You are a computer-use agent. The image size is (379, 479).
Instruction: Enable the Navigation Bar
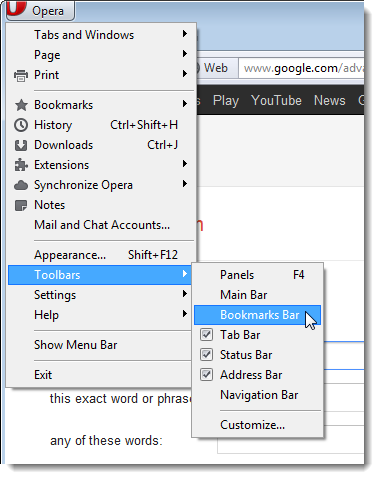[x=257, y=395]
